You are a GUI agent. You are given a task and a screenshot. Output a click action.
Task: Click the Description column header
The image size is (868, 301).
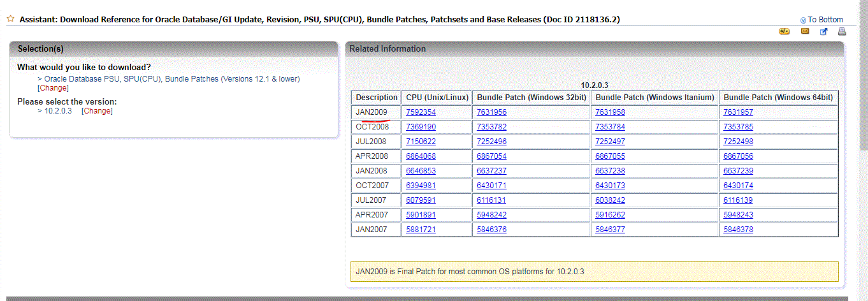click(x=376, y=98)
